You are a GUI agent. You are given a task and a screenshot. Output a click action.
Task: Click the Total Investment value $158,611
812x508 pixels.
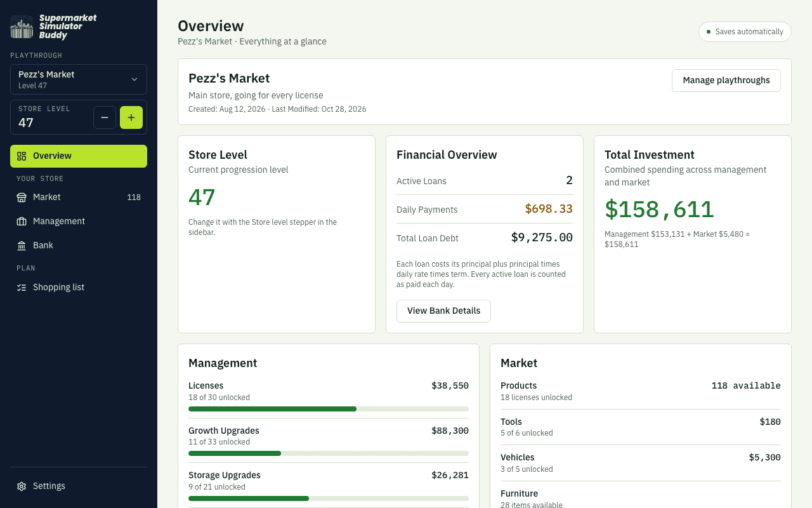coord(659,210)
